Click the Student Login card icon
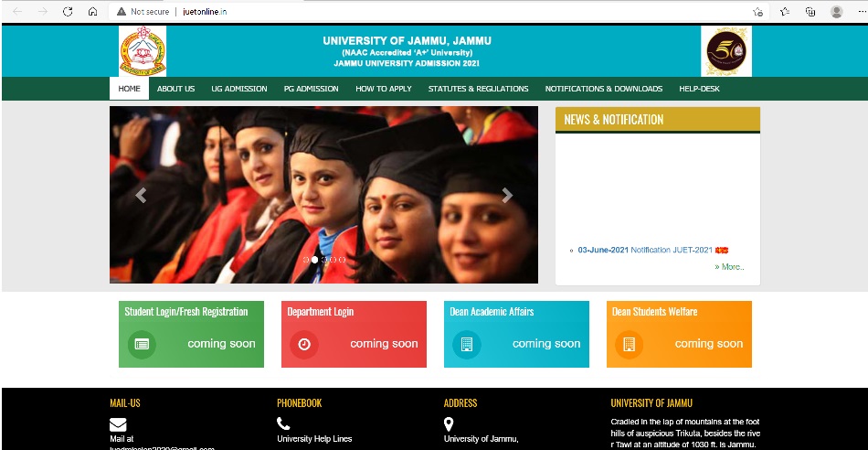 [x=142, y=344]
